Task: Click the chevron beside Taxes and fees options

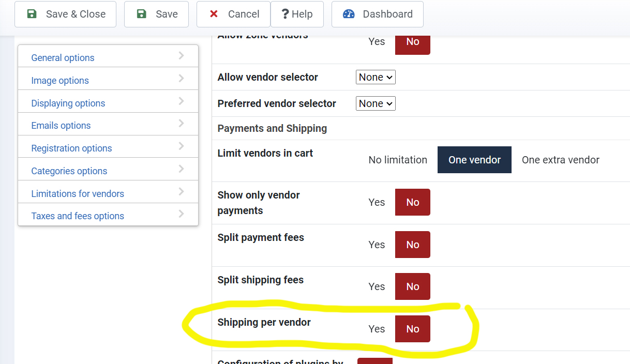Action: click(181, 214)
